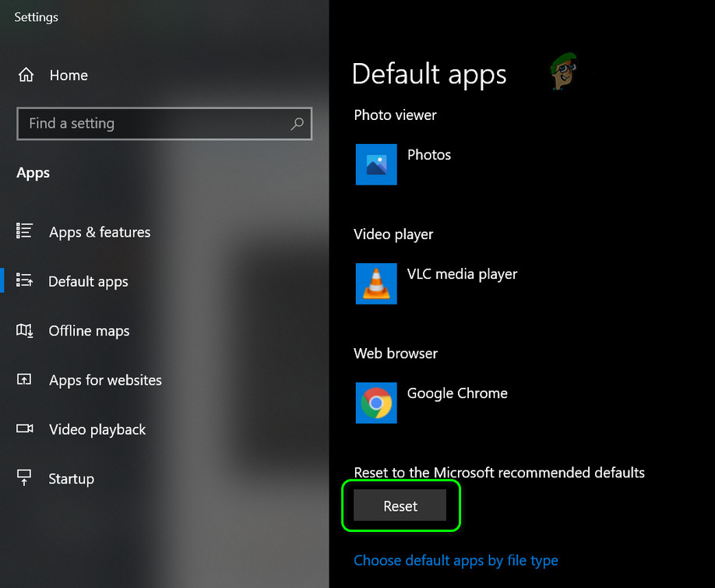The image size is (715, 588).
Task: Click the Video playback camera icon
Action: click(x=25, y=428)
